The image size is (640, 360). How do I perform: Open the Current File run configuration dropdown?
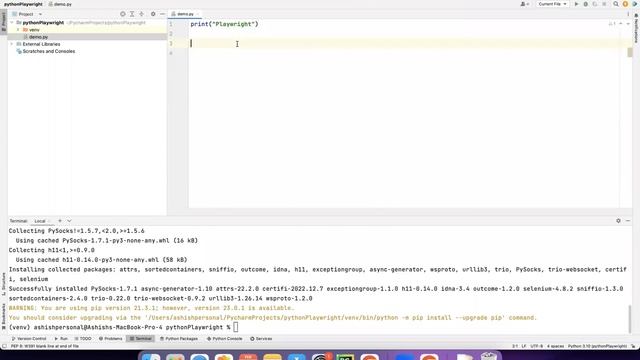(x=552, y=4)
